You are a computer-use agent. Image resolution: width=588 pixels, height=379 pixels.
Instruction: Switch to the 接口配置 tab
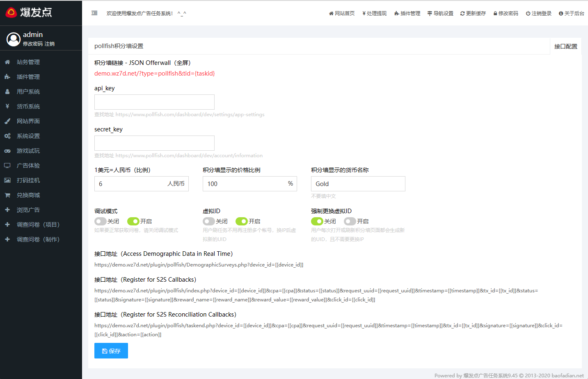point(566,46)
